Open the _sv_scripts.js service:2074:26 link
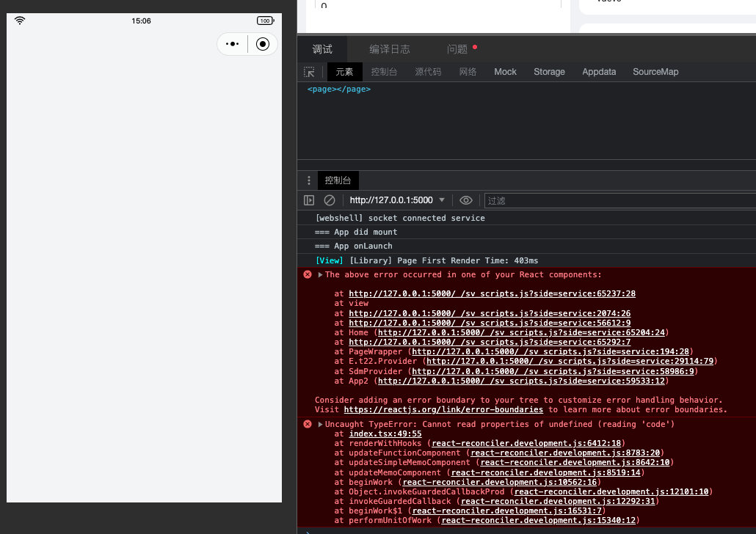Image resolution: width=756 pixels, height=534 pixels. tap(490, 313)
